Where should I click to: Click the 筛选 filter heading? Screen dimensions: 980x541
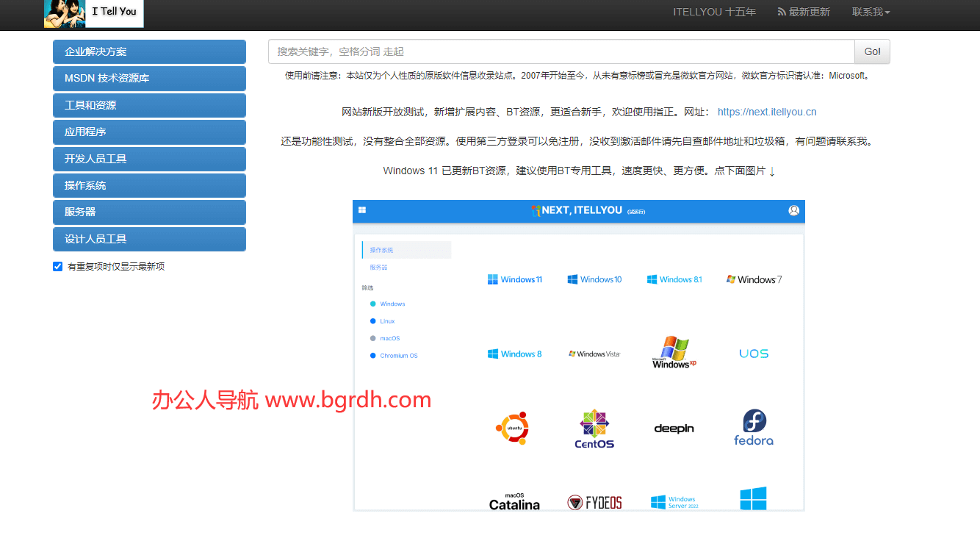tap(367, 287)
